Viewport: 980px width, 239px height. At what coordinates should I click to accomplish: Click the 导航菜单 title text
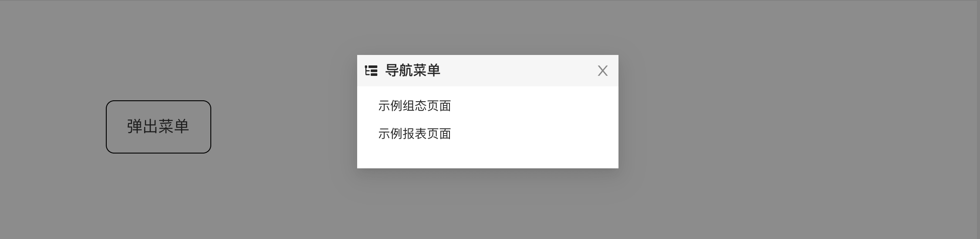click(x=413, y=71)
